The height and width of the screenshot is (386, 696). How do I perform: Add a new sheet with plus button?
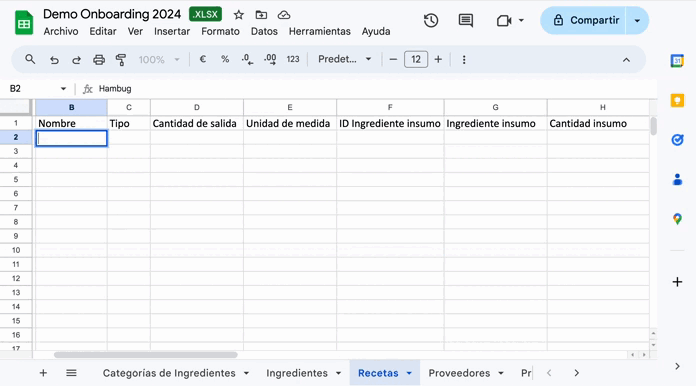coord(43,373)
